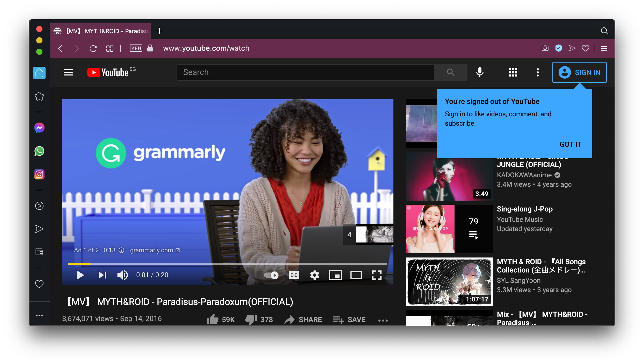Toggle autoplay switch in player
Screen dimensions: 644x364
271,275
